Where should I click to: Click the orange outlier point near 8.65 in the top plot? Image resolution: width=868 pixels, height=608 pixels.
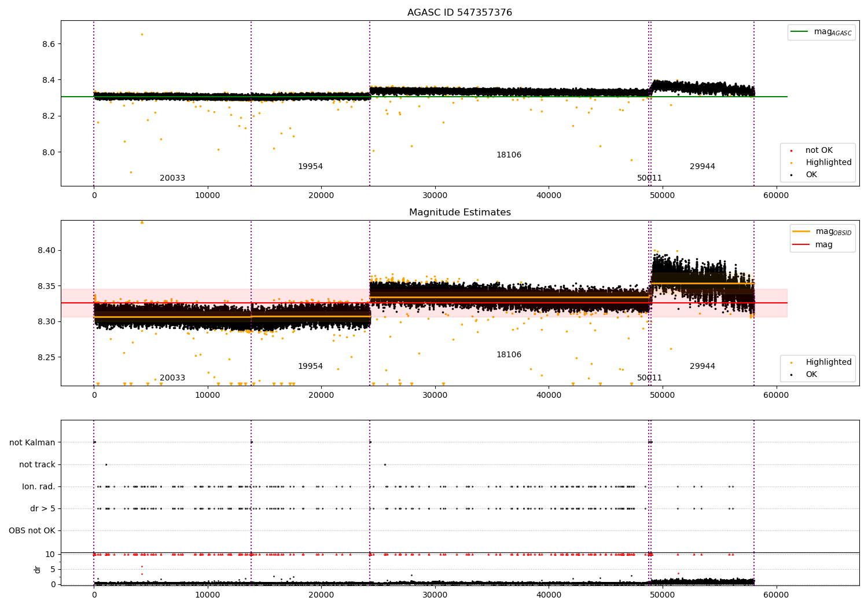(x=142, y=34)
